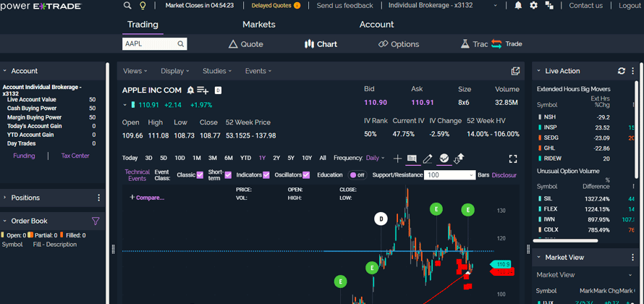
Task: Open the settings gear icon
Action: [x=533, y=5]
